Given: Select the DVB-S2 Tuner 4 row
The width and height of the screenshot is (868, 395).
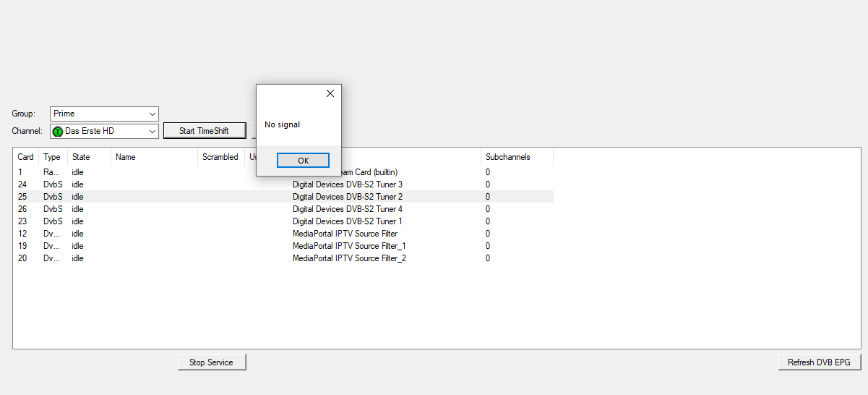Looking at the screenshot, I should coord(348,209).
